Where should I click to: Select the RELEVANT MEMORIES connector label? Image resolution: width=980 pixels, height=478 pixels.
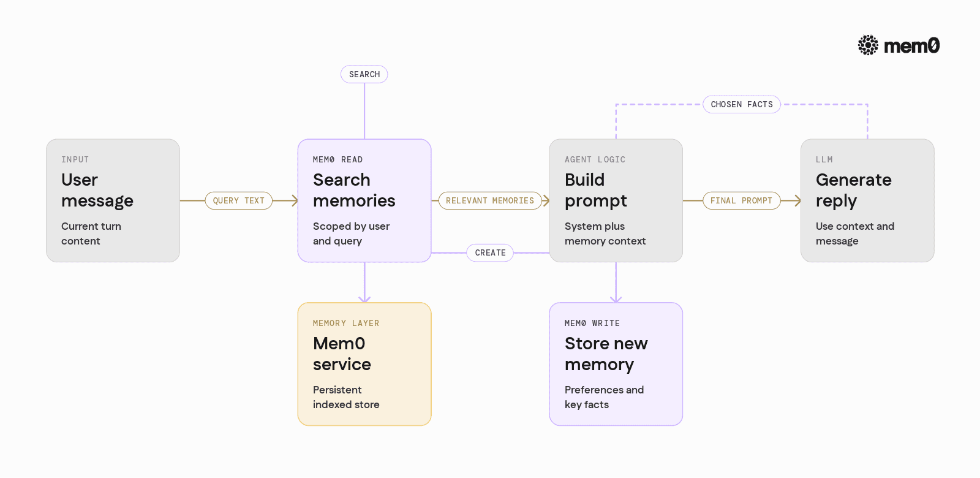pyautogui.click(x=490, y=200)
